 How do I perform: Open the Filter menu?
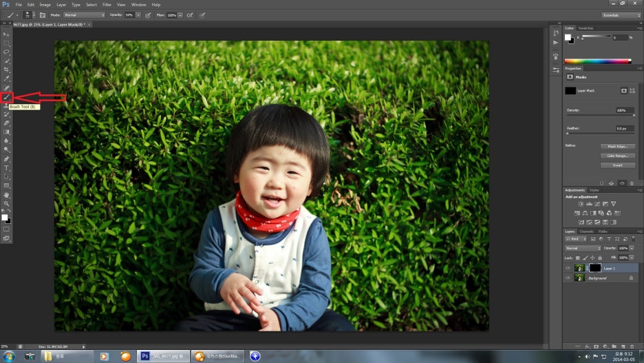coord(107,5)
